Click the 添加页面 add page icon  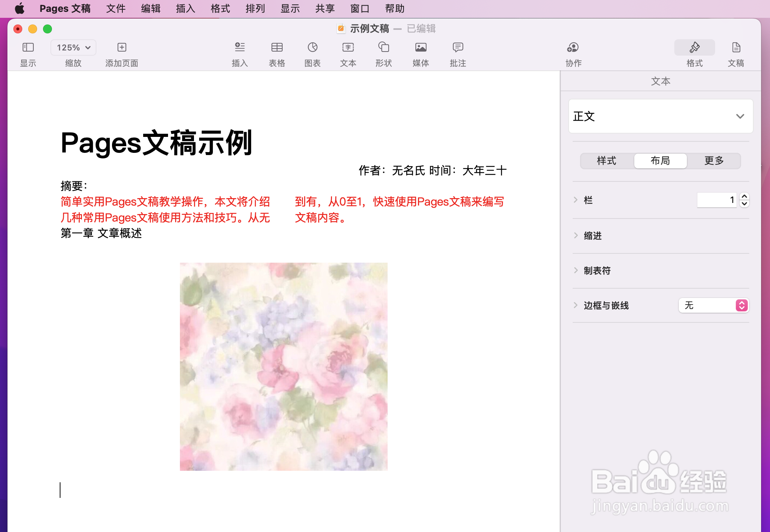pyautogui.click(x=122, y=47)
